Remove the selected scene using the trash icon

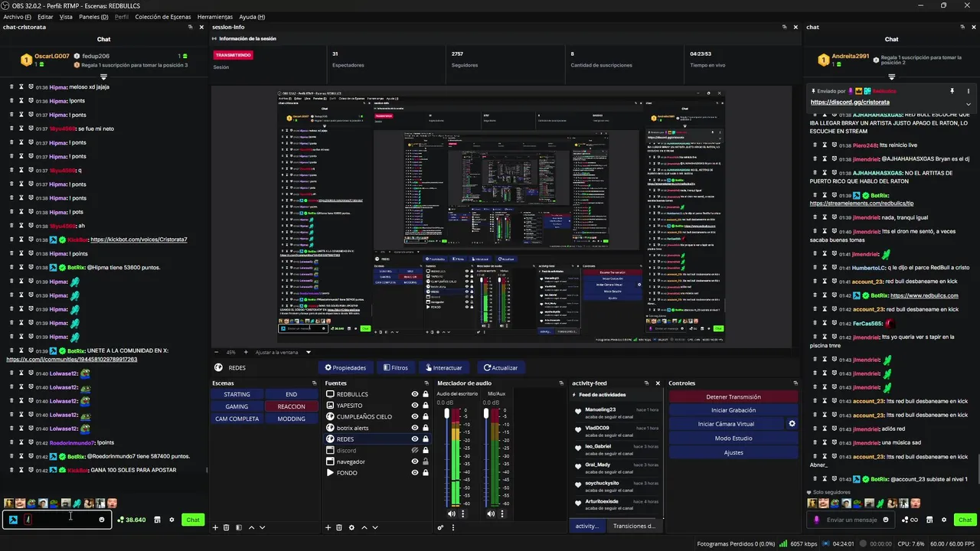click(227, 527)
